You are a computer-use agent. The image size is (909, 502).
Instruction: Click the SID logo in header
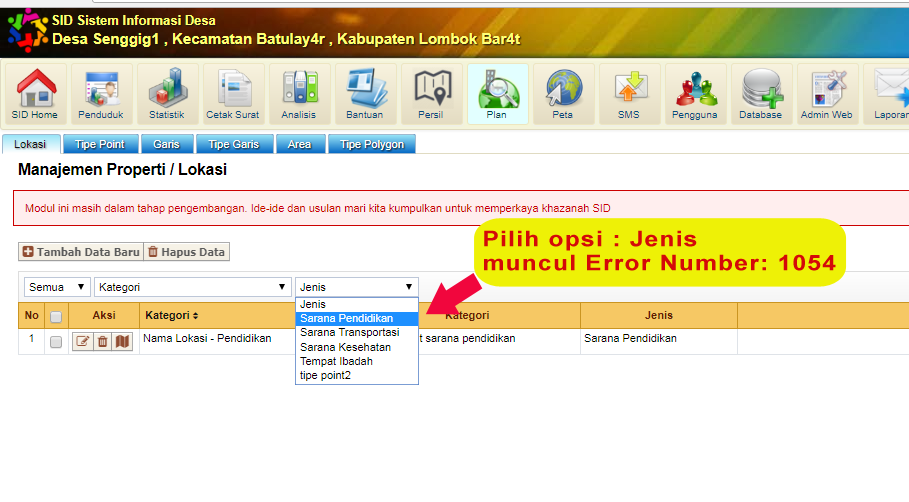[27, 30]
